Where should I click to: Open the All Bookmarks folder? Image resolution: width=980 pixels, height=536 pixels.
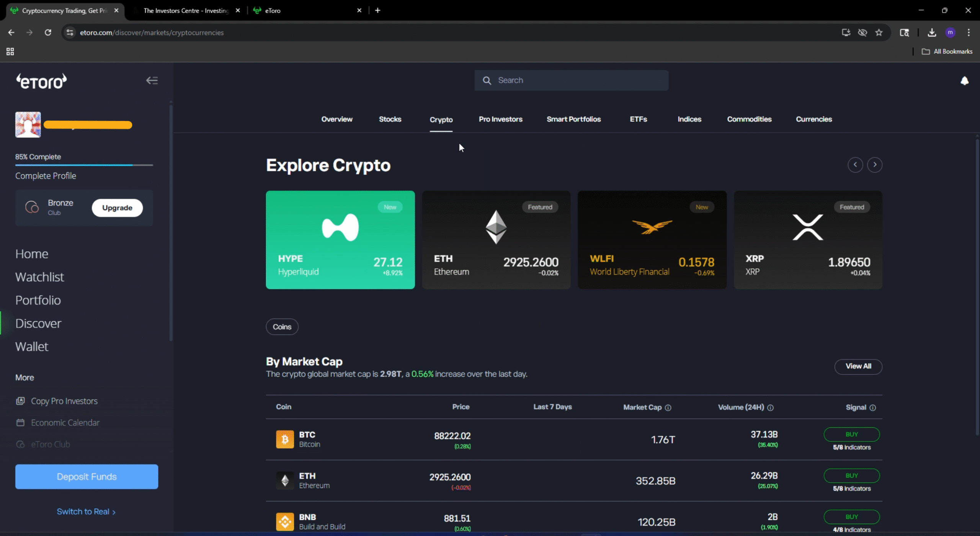[x=947, y=51]
